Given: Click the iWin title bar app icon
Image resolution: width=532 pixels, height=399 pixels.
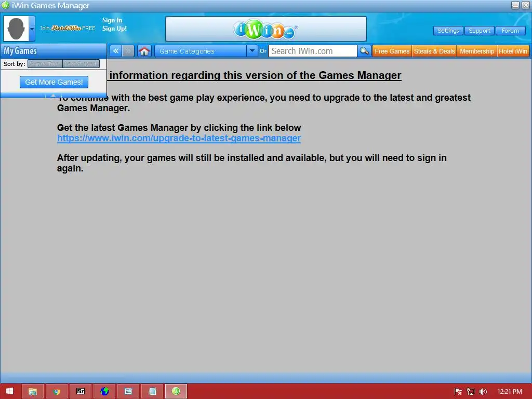Looking at the screenshot, I should tap(5, 5).
